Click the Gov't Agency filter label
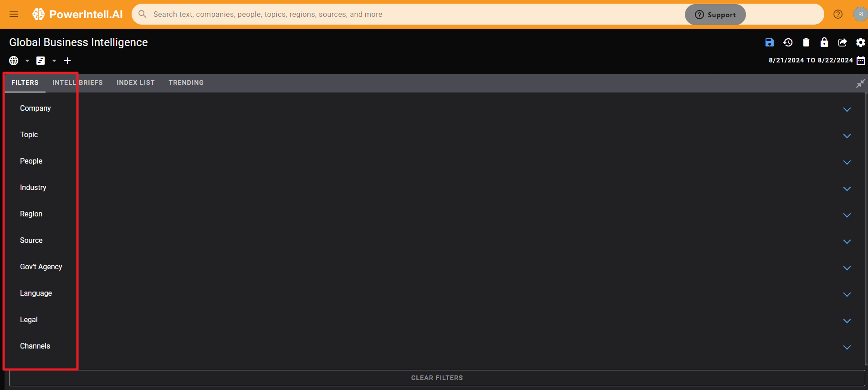Viewport: 868px width, 390px height. [41, 267]
